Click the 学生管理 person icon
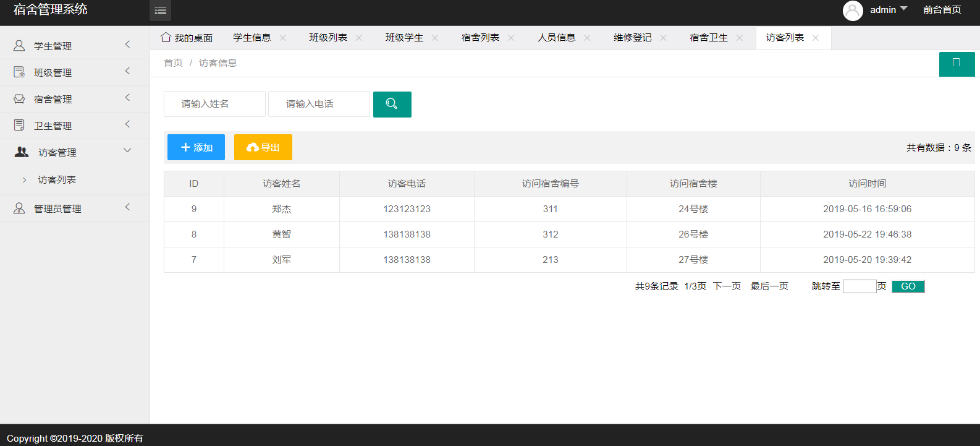This screenshot has height=446, width=980. coord(19,46)
